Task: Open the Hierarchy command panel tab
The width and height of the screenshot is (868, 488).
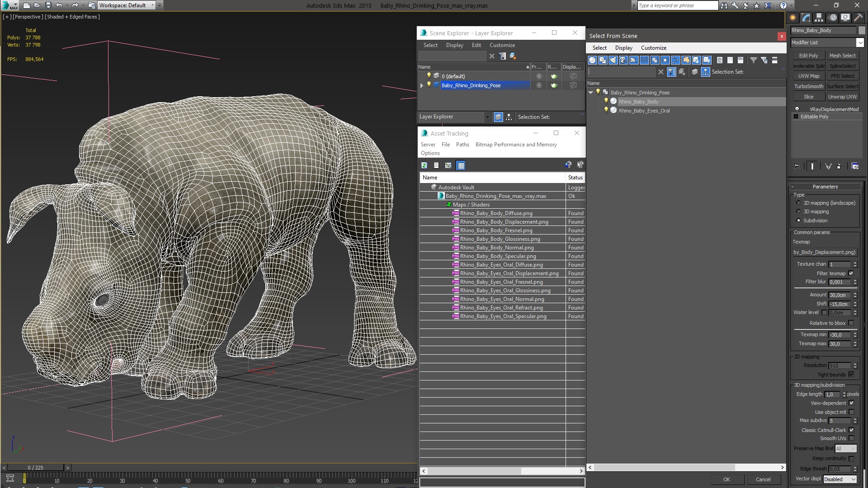Action: (819, 18)
